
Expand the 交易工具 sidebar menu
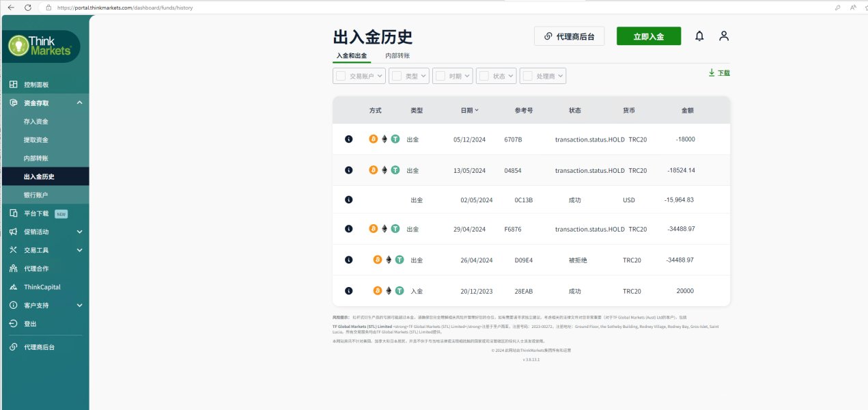click(79, 250)
